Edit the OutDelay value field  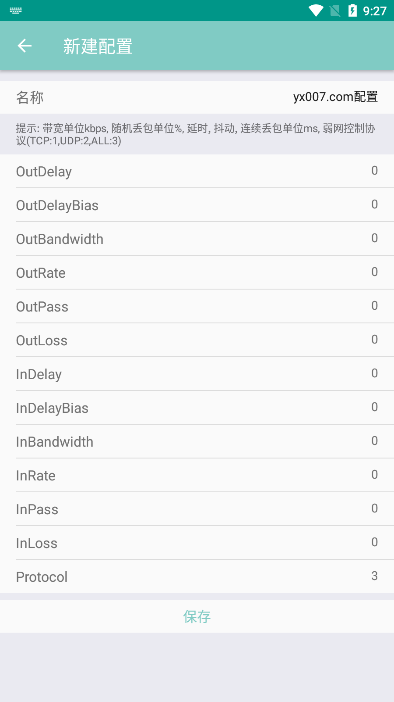[x=374, y=171]
